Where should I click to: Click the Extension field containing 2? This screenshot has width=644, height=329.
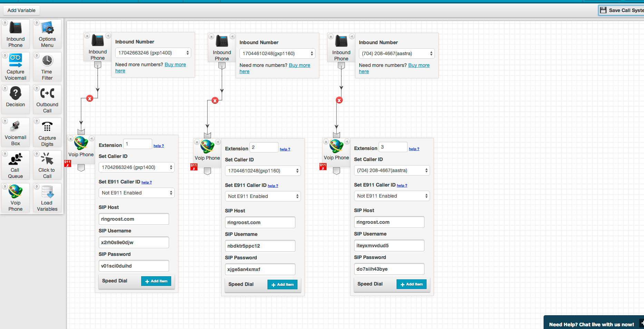[x=264, y=147]
